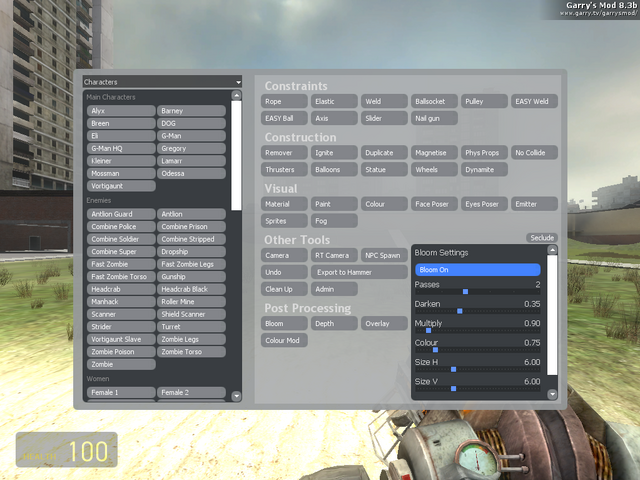Adjust the Size V slider
The width and height of the screenshot is (640, 480).
point(478,389)
